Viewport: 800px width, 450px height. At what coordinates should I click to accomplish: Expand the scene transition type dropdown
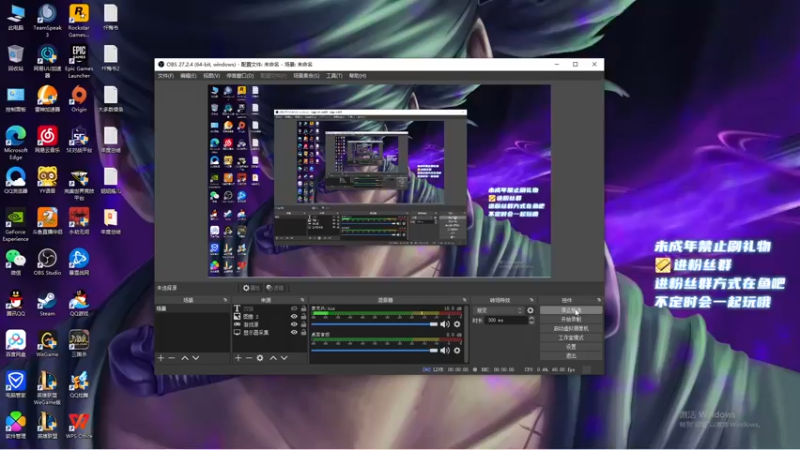[498, 310]
